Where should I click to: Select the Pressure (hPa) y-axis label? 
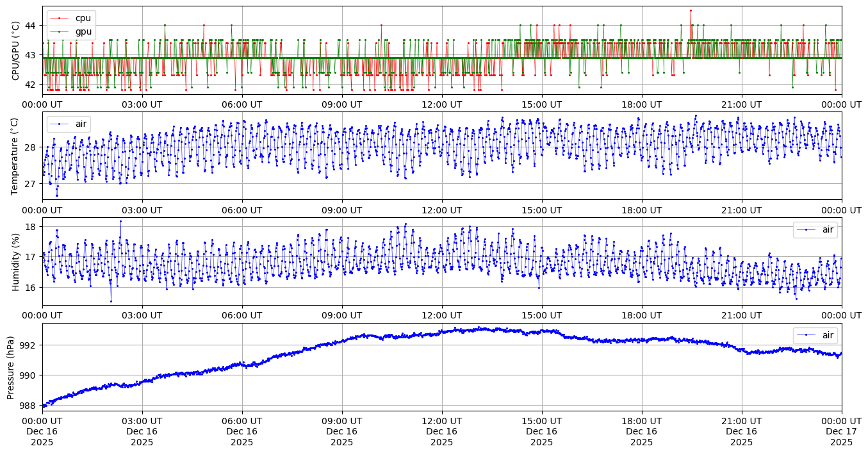pyautogui.click(x=11, y=367)
